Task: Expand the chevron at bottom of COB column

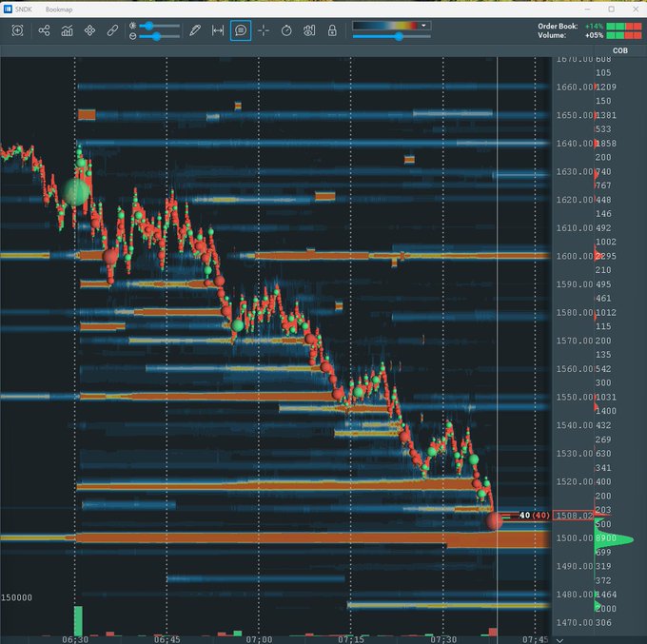Action: coord(559,640)
